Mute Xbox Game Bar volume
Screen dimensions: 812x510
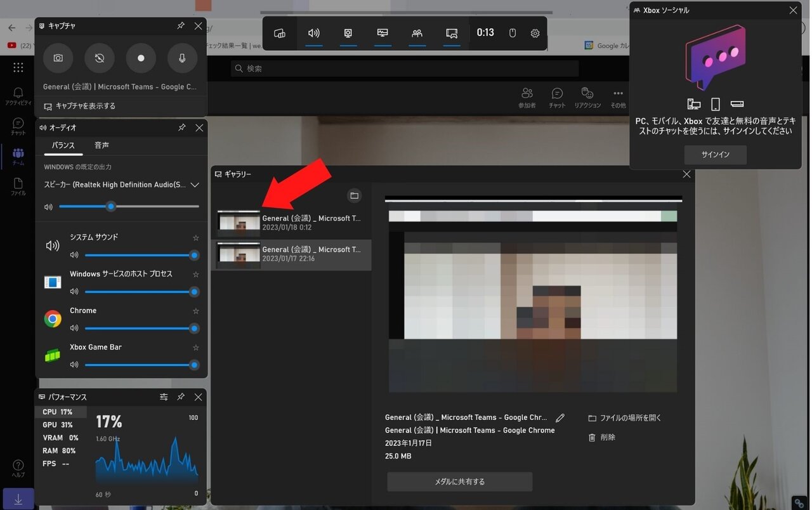click(74, 365)
